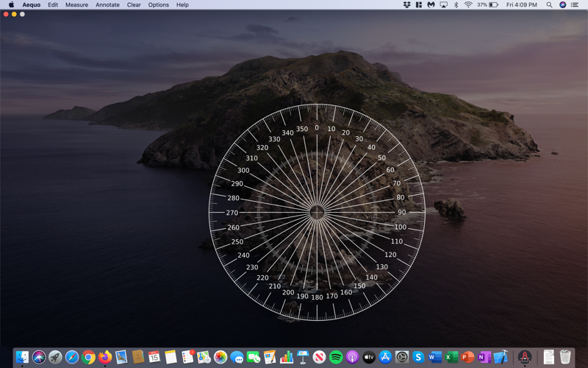Open the Annotate menu
Image resolution: width=588 pixels, height=368 pixels.
(x=107, y=4)
